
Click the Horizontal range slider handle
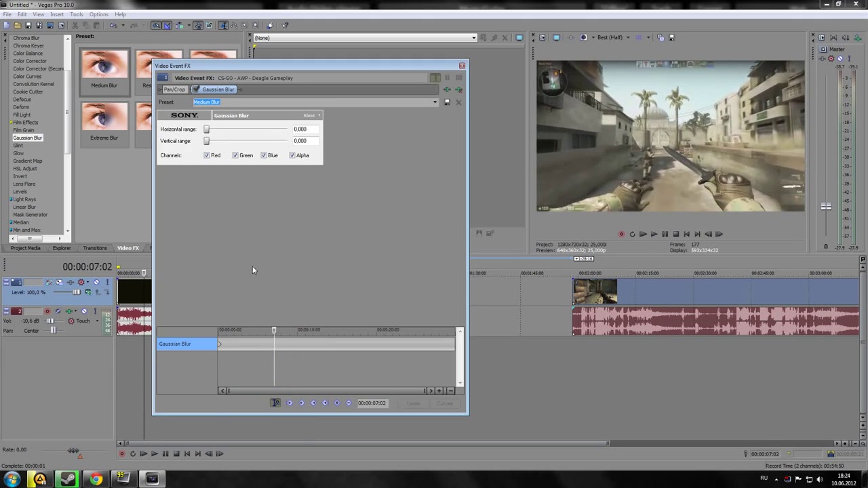[207, 129]
